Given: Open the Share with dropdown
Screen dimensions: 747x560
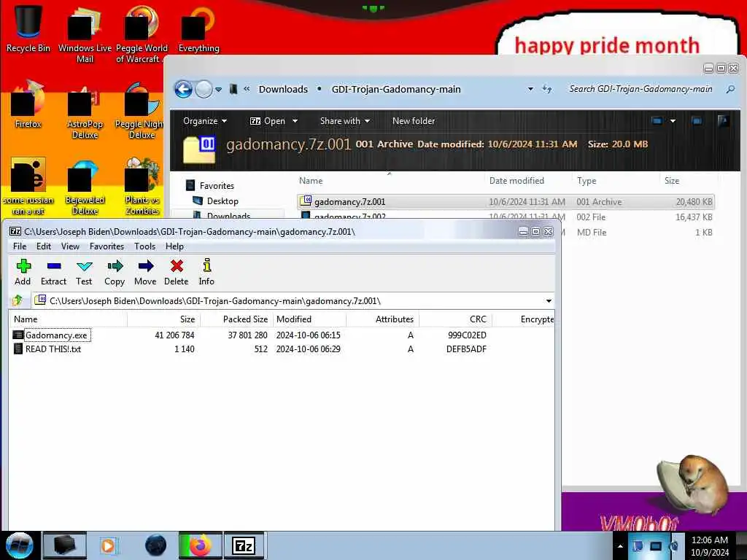Looking at the screenshot, I should pyautogui.click(x=345, y=121).
